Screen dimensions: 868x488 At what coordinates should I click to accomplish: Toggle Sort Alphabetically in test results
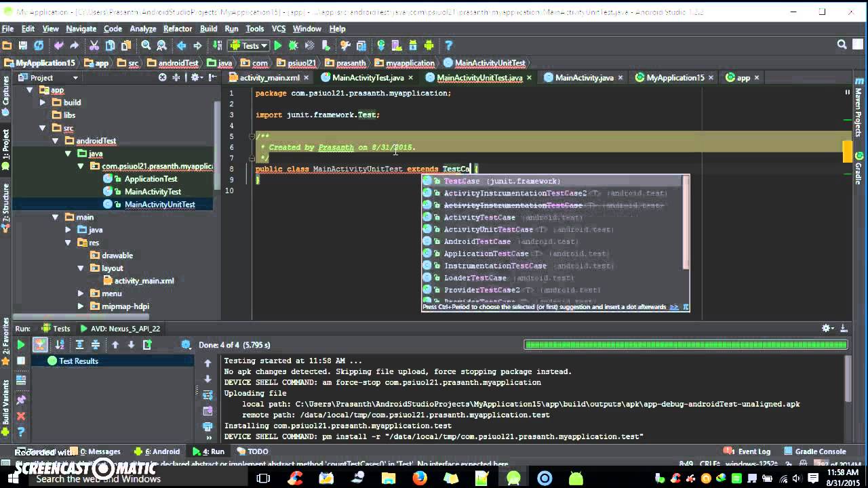(60, 345)
